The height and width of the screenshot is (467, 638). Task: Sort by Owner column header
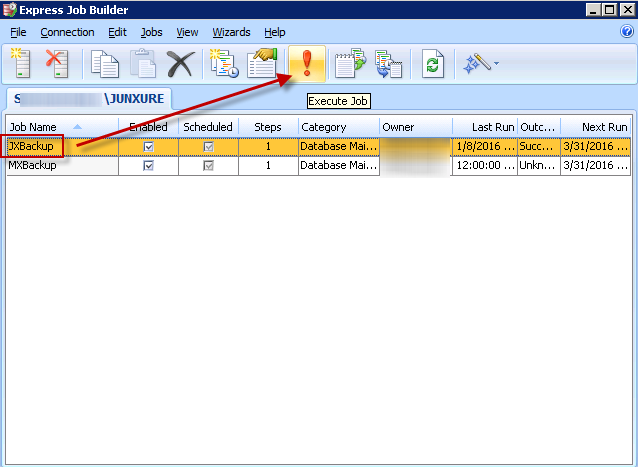[415, 127]
